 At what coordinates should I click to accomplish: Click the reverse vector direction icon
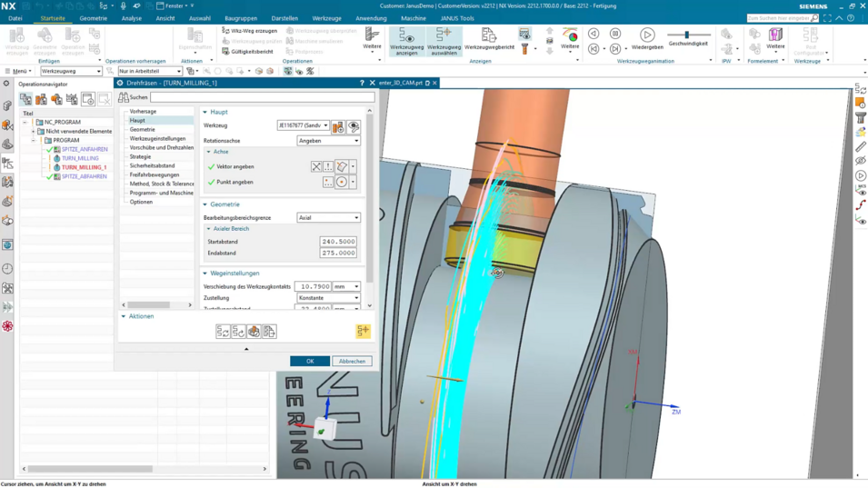(x=316, y=166)
